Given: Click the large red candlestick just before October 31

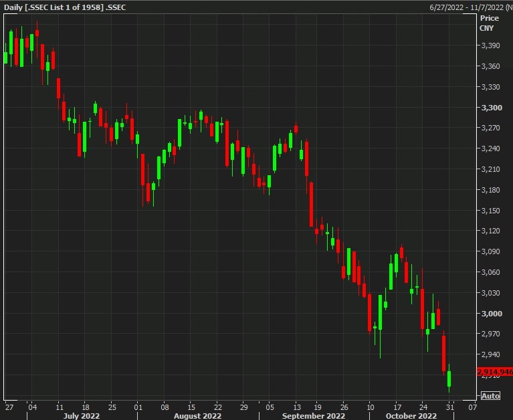Looking at the screenshot, I should (x=444, y=353).
